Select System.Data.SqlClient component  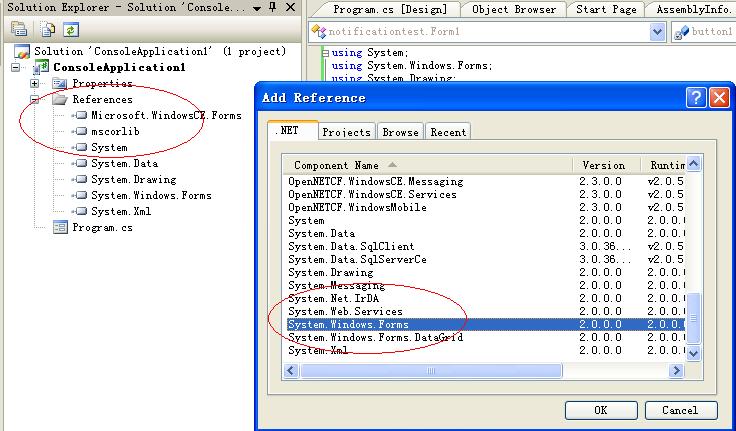[x=486, y=246]
